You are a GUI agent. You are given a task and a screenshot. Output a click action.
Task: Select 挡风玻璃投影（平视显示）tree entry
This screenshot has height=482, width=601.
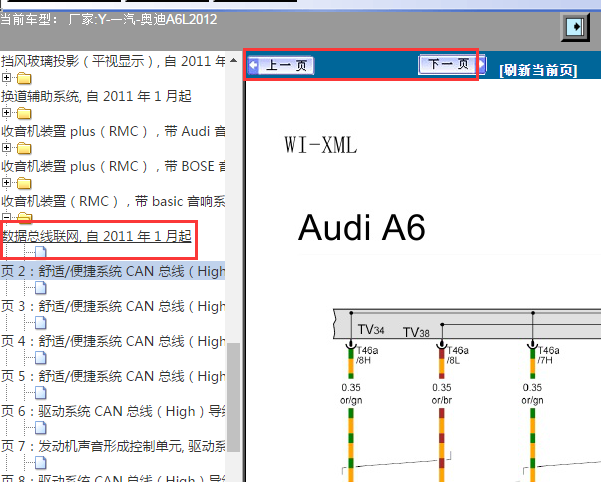113,61
